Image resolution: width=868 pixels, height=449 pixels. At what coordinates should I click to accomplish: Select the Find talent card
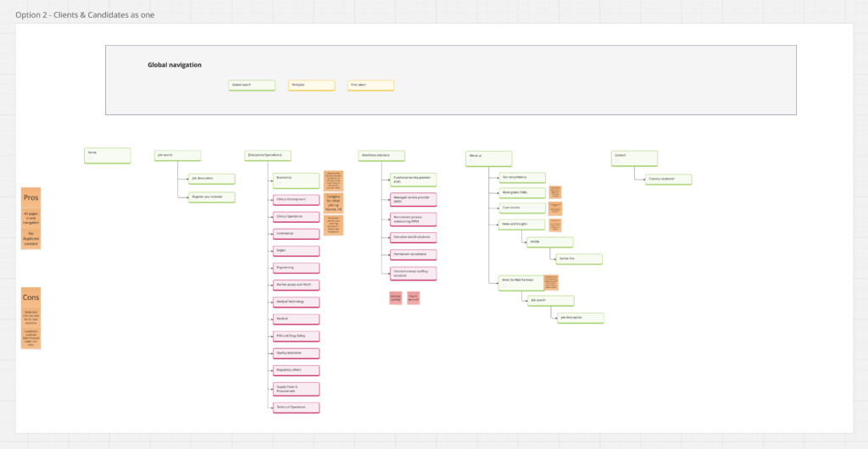click(370, 86)
